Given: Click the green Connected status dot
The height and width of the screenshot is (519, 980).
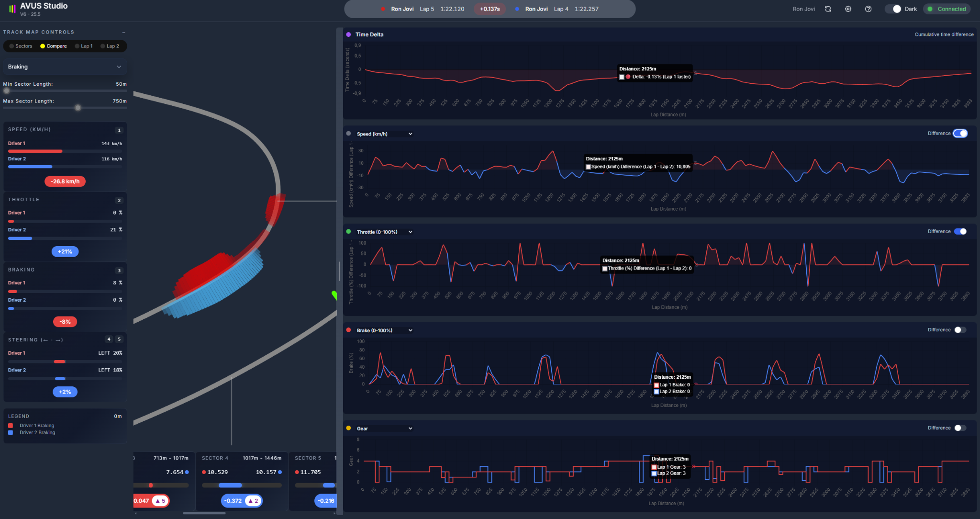Looking at the screenshot, I should 930,9.
